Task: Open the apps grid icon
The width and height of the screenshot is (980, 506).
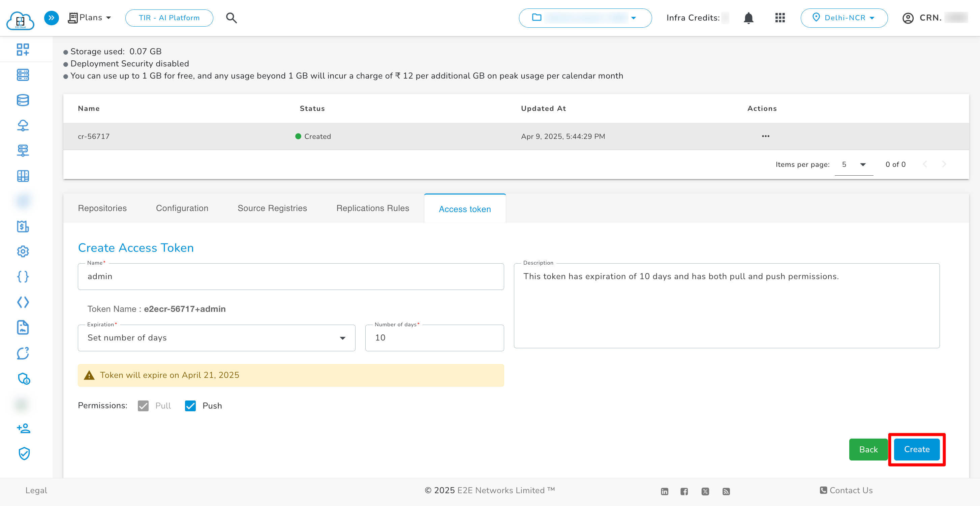Action: (780, 18)
